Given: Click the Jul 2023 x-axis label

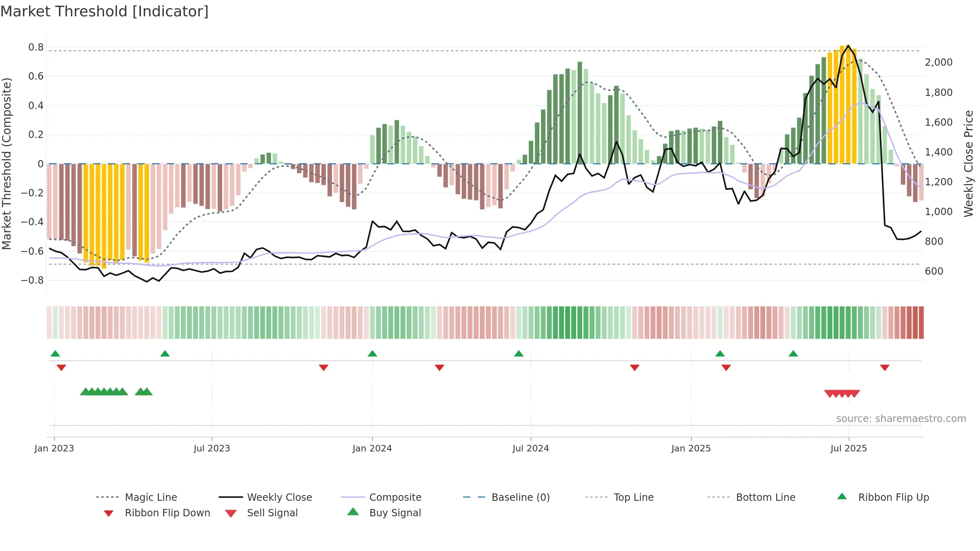Looking at the screenshot, I should [212, 449].
